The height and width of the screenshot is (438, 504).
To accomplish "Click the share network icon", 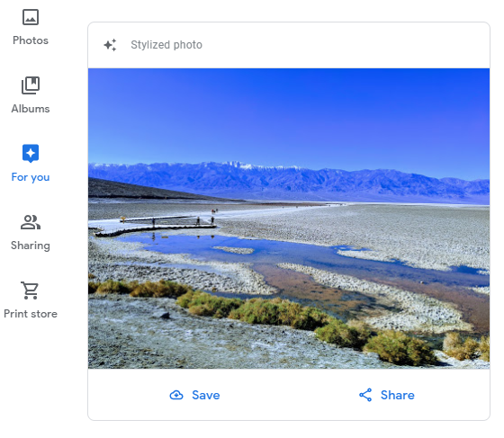I will pos(365,395).
